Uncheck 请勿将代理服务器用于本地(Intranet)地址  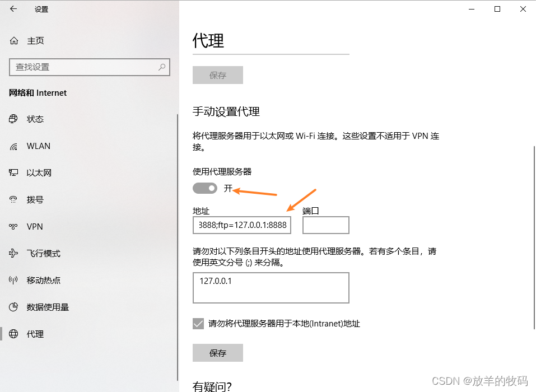tap(198, 323)
